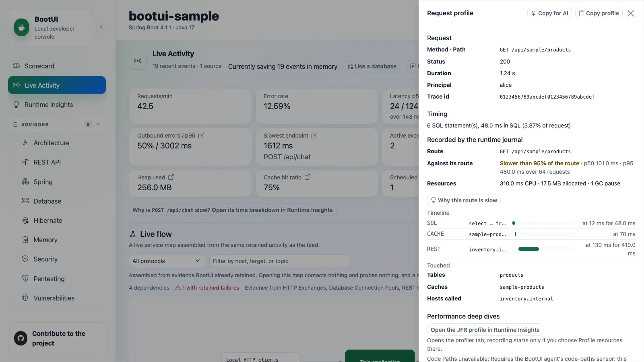Viewport: 644px width, 362px height.
Task: Click the inventory.internal host entry
Action: (526, 299)
